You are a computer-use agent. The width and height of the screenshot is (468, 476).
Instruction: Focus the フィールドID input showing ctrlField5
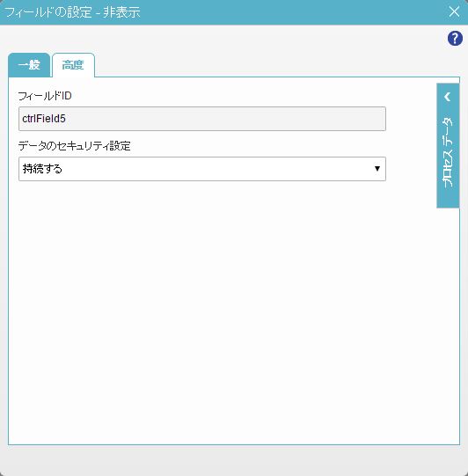tap(202, 119)
